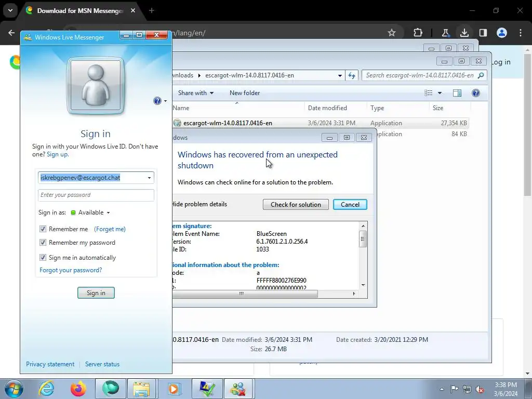532x399 pixels.
Task: Click Hide problem details toggle
Action: pyautogui.click(x=199, y=204)
